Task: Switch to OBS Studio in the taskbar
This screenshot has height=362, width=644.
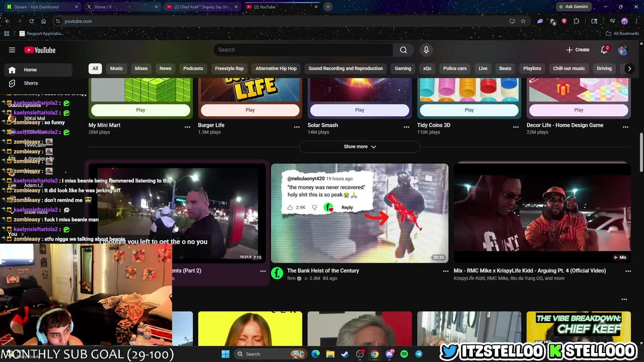Action: coord(360,354)
